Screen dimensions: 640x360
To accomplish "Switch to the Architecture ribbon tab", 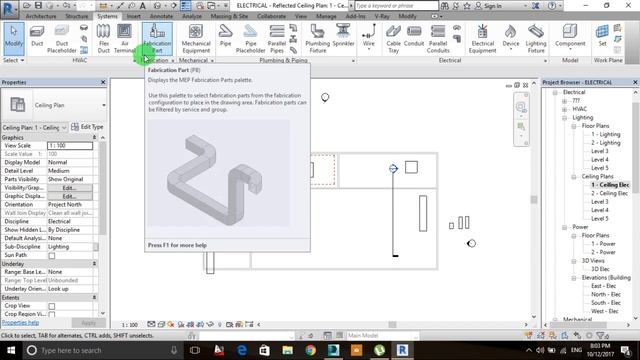I will 41,16.
